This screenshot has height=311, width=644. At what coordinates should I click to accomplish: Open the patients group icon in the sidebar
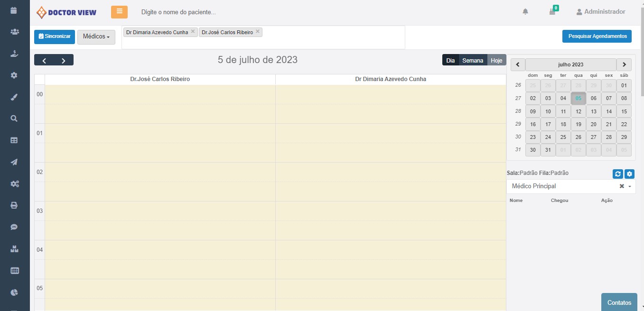[x=14, y=32]
